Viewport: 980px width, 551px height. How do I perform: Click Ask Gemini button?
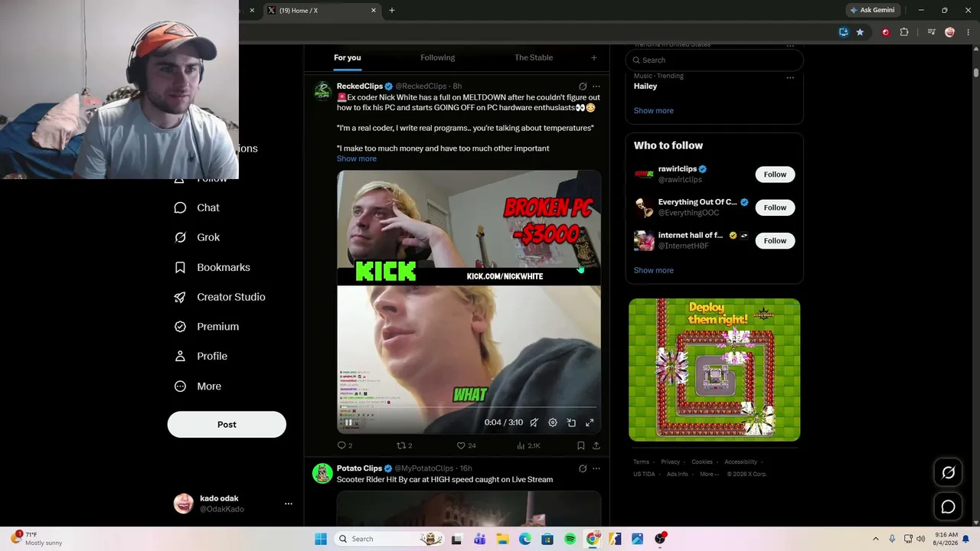click(872, 10)
